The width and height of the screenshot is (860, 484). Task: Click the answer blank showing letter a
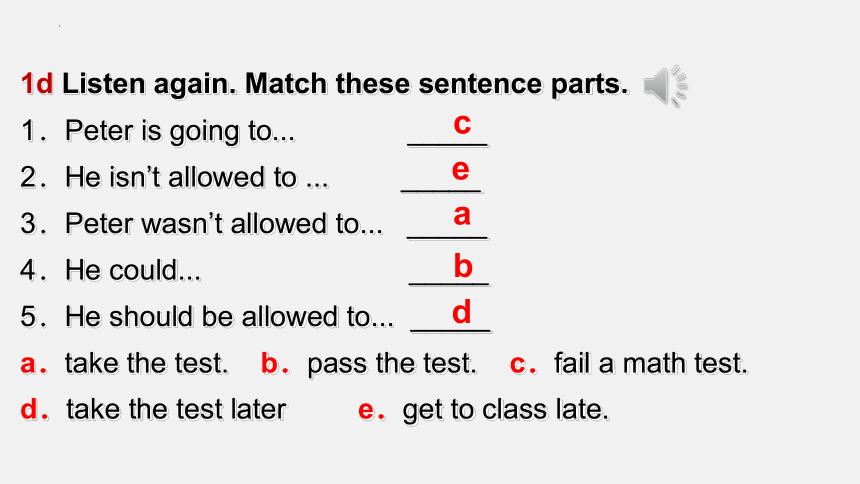click(448, 222)
